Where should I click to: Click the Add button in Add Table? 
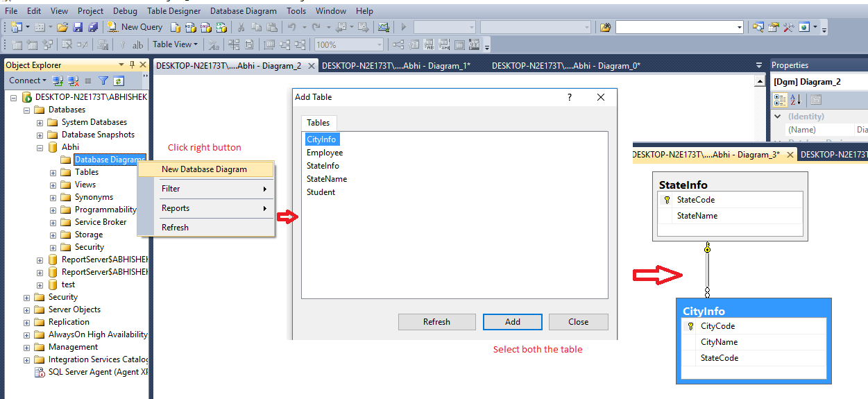[512, 322]
